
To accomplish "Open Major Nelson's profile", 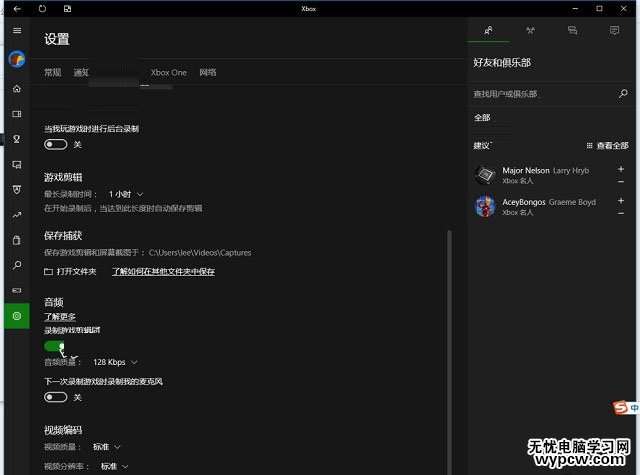I will (x=545, y=175).
